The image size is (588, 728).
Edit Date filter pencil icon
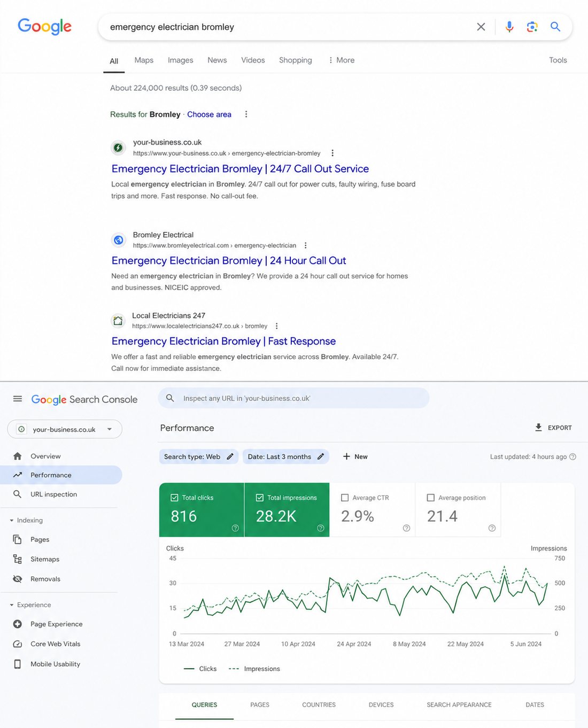(x=321, y=456)
